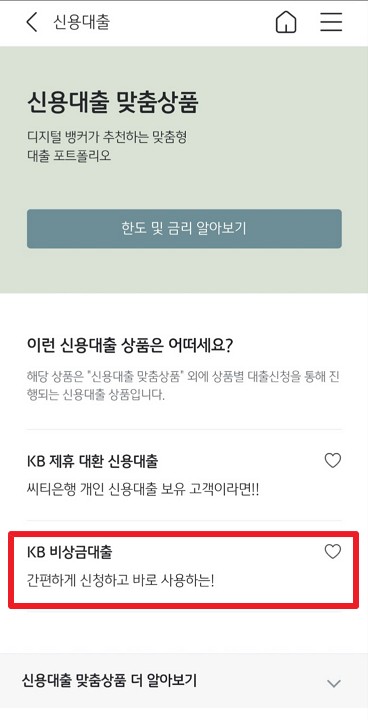Click the 대출 포트폴리오 text line

(x=69, y=155)
